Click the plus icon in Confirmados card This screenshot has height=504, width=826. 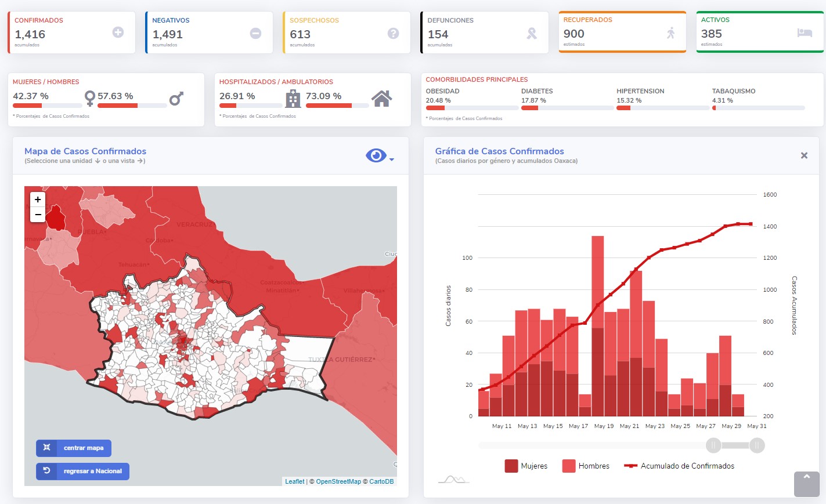click(x=118, y=32)
